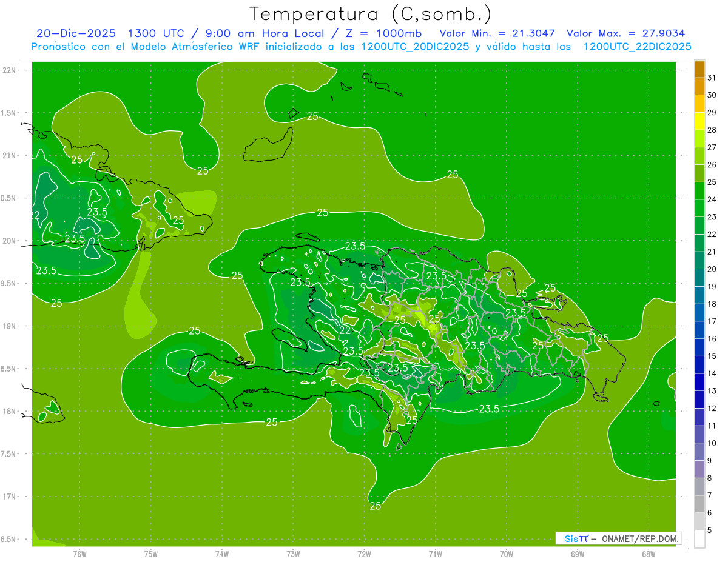Viewport: 728px width, 562px height.
Task: Click the "22" contour label over Haiti
Action: pos(345,330)
